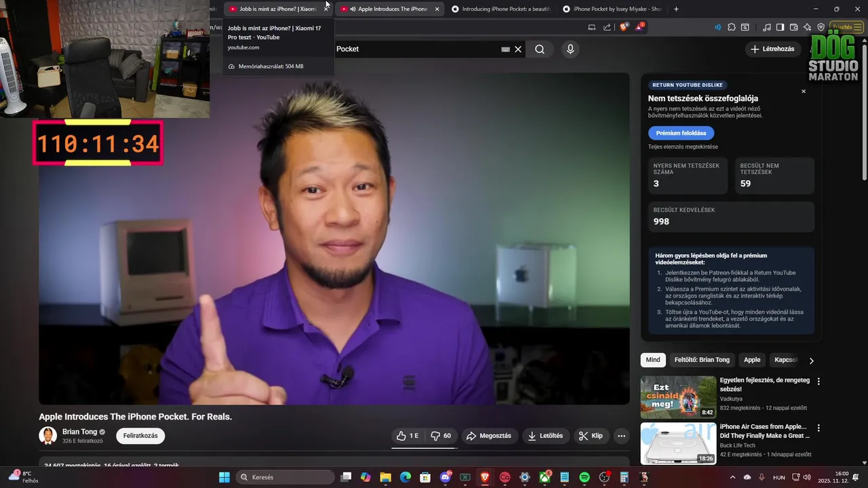Screen dimensions: 868x488
Task: Click the Klip clip button
Action: point(591,436)
